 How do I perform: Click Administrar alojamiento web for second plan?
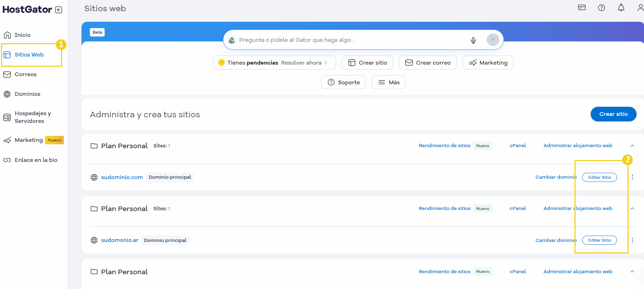[x=578, y=209]
